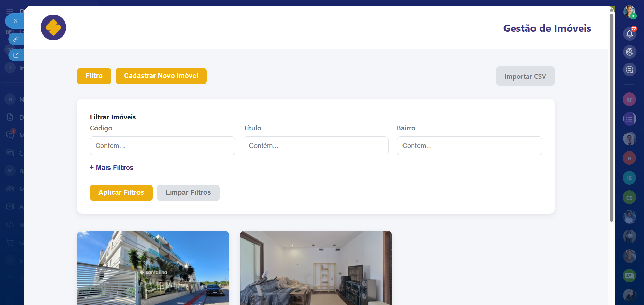Copy the page link using the chain icon
The height and width of the screenshot is (305, 644).
coord(16,39)
